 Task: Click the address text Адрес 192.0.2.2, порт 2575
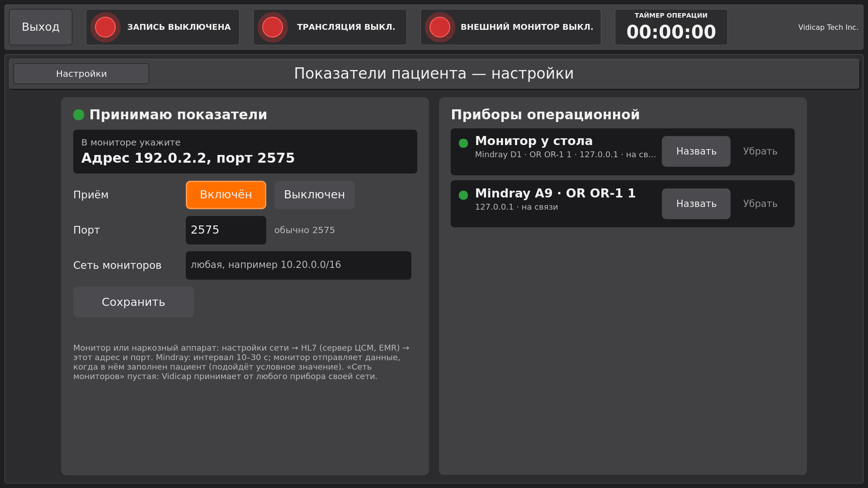(x=188, y=158)
